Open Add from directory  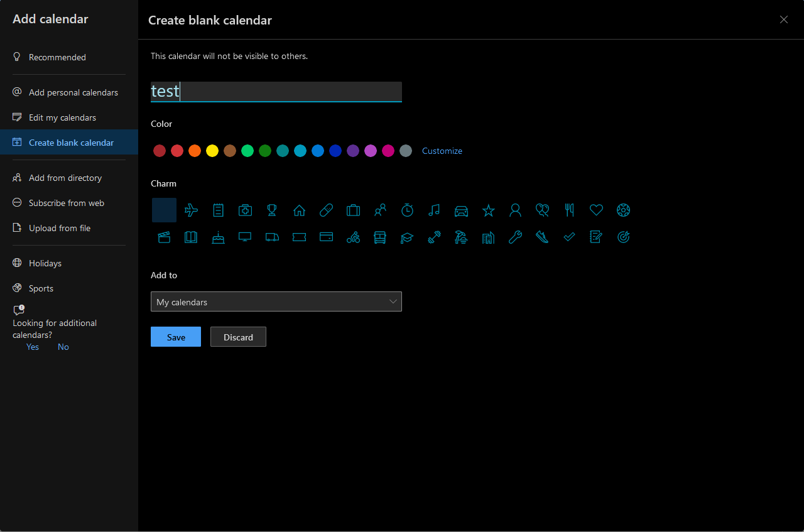point(69,178)
